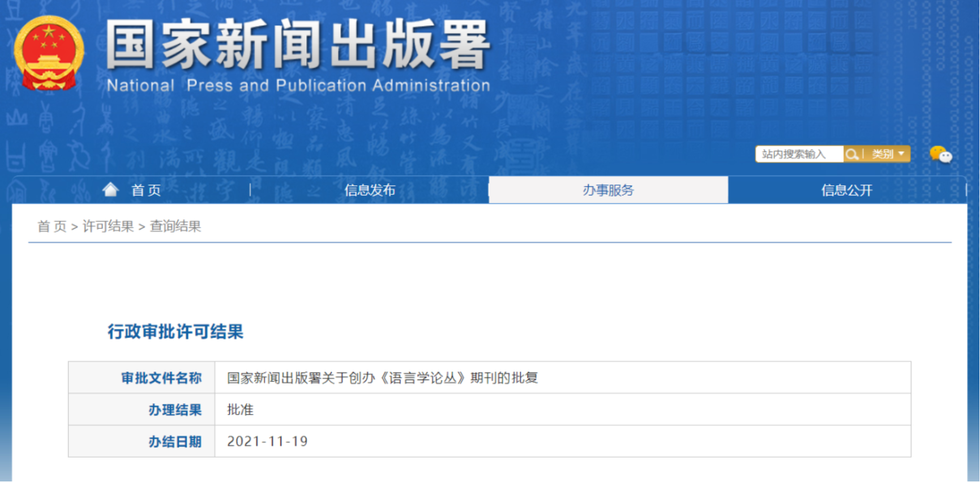
Task: Click the 查询结果 breadcrumb link
Action: [x=176, y=227]
